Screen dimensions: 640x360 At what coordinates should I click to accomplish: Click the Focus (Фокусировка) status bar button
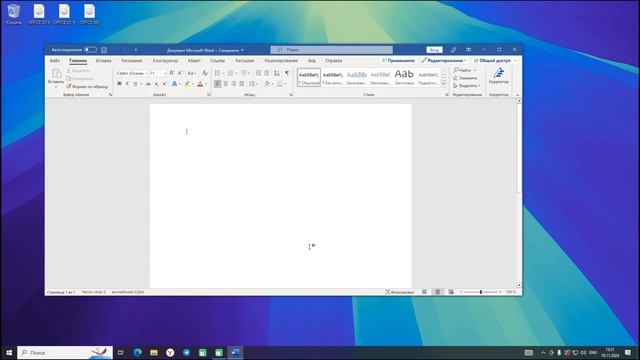click(399, 292)
